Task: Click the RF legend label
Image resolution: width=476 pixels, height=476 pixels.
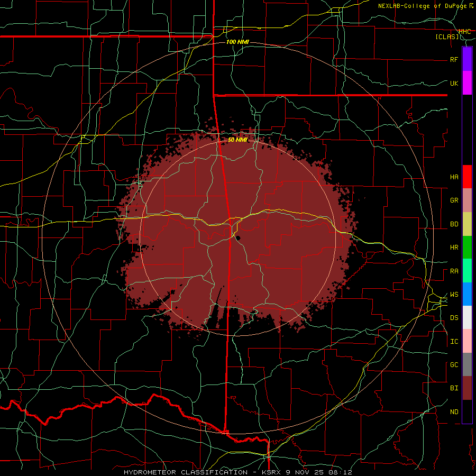Action: [454, 59]
